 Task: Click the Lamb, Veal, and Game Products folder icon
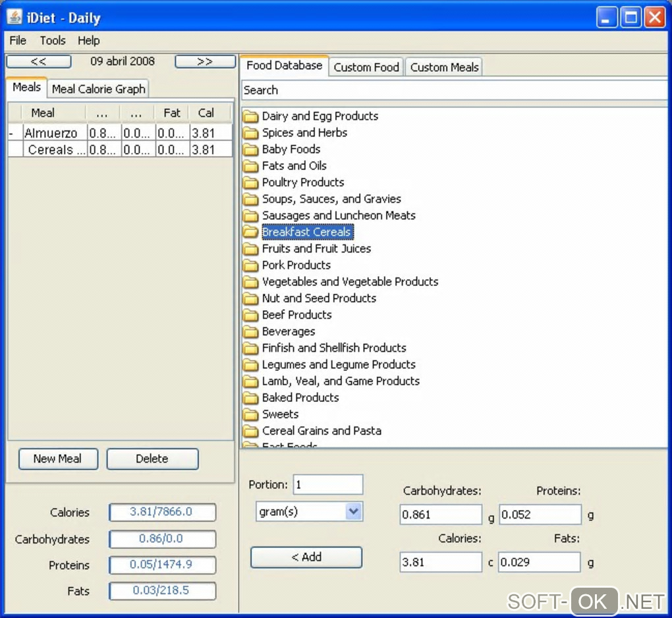click(251, 381)
